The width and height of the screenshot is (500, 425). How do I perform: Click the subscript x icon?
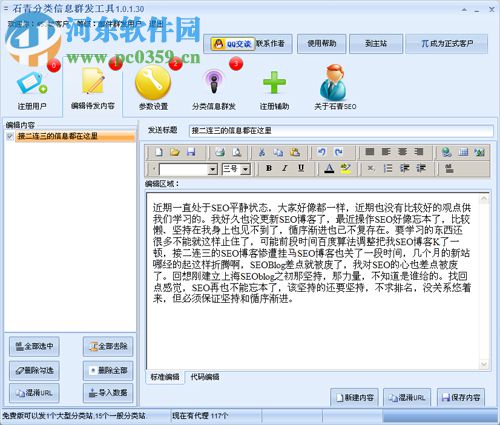pos(371,168)
